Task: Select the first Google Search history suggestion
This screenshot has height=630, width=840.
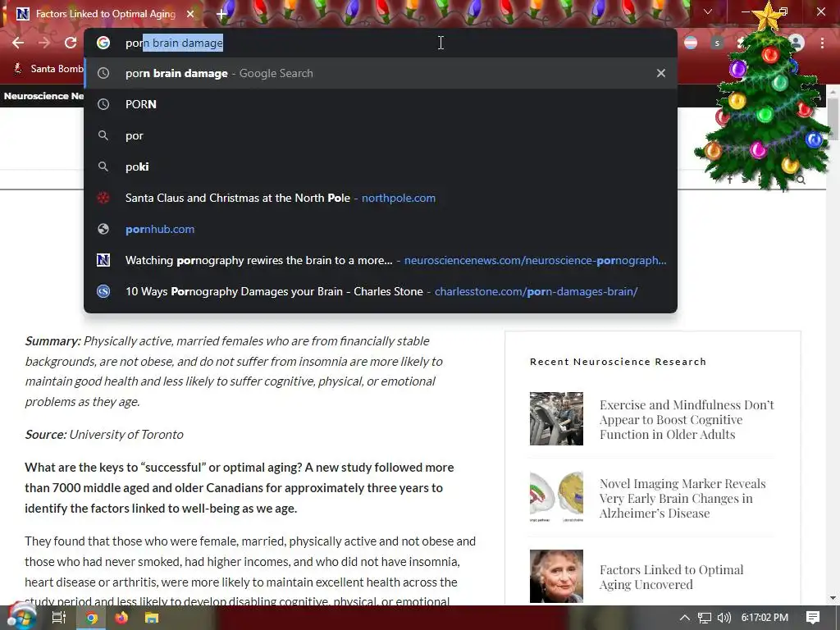Action: 381,73
